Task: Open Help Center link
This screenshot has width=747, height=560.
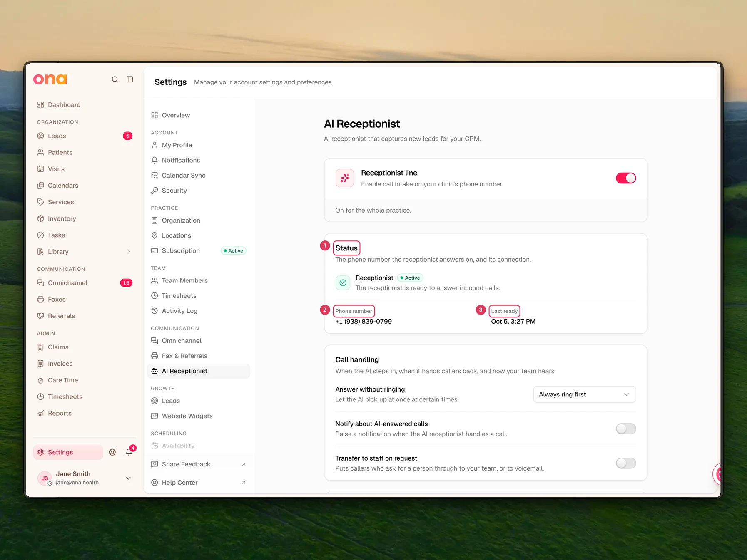Action: pos(199,483)
